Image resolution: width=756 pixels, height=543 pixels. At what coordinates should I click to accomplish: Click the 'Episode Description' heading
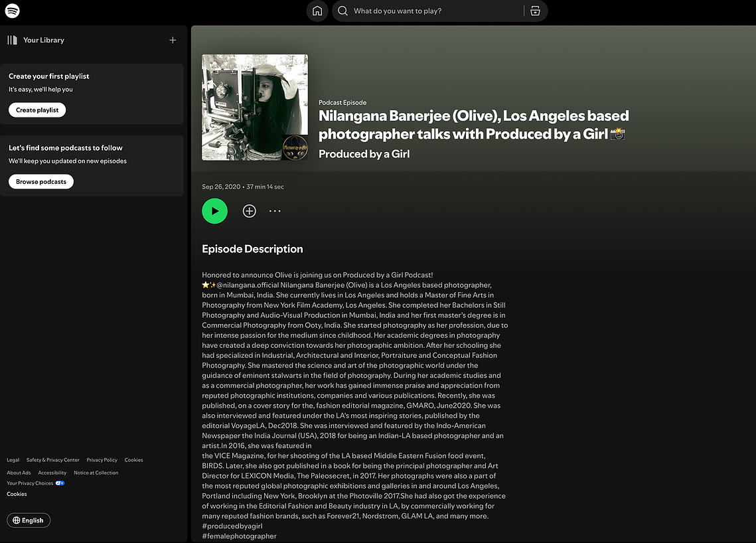252,249
